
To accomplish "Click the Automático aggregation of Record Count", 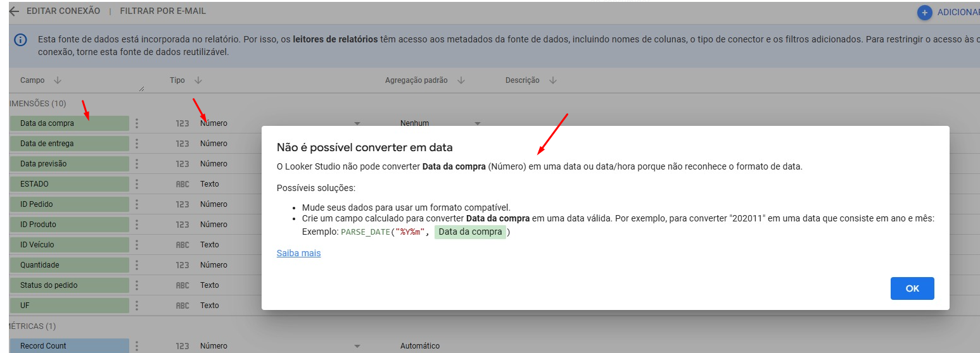I will (420, 346).
